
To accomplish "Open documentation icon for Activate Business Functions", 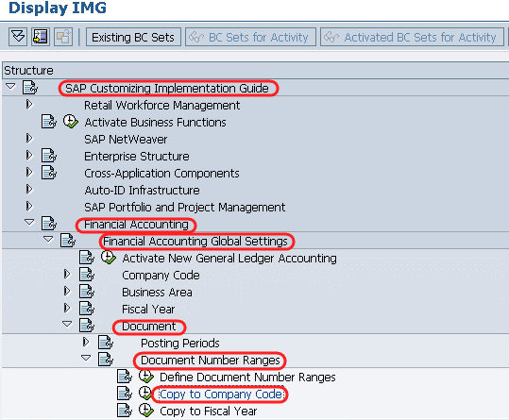I will tap(49, 122).
